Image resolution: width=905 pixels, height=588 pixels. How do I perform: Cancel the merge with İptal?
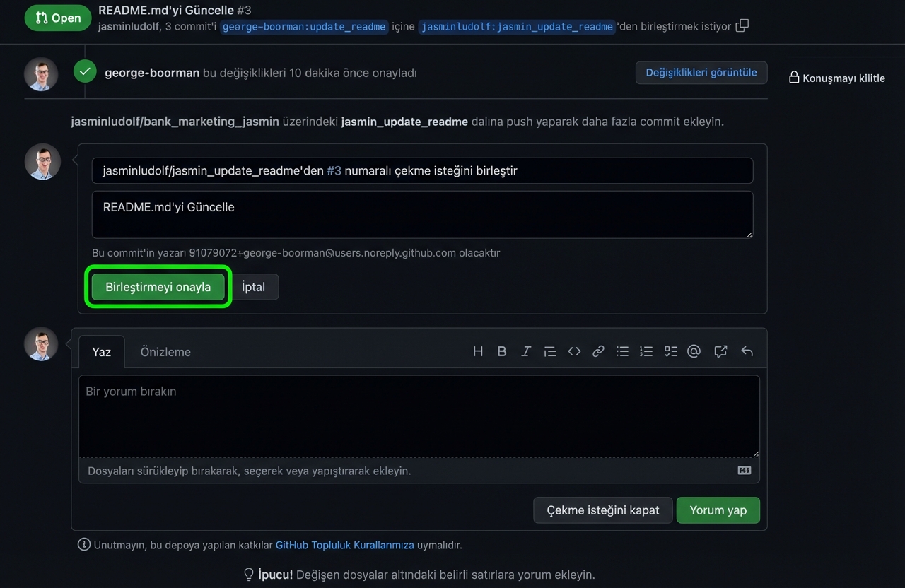pos(254,287)
